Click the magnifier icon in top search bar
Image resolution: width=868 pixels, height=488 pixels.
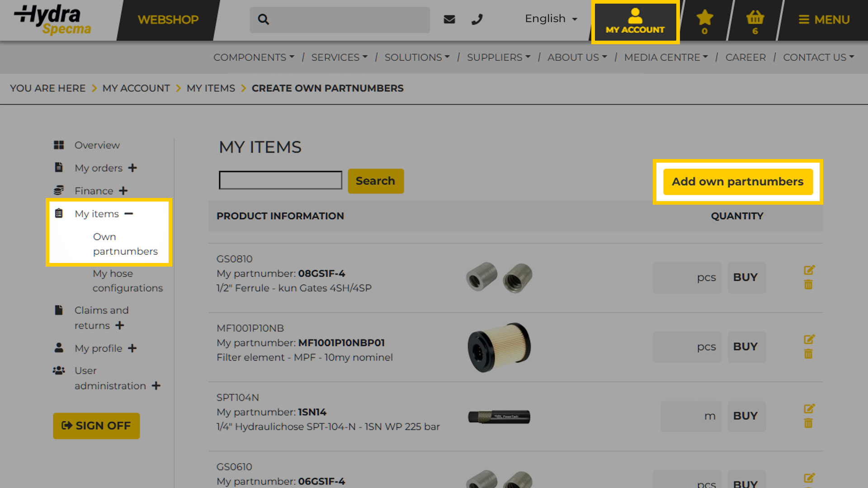coord(264,19)
